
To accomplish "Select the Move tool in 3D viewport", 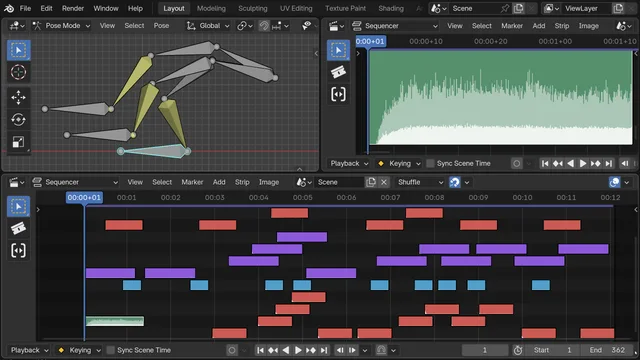I will click(18, 98).
